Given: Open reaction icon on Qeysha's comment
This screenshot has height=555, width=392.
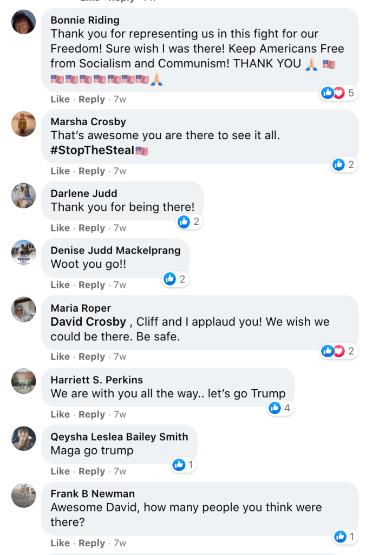Looking at the screenshot, I should pos(179,464).
